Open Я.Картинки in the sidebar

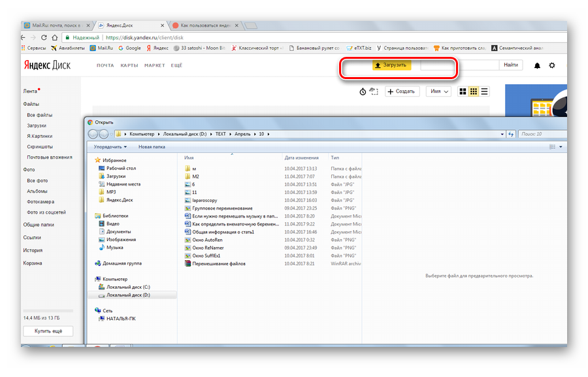pos(40,136)
